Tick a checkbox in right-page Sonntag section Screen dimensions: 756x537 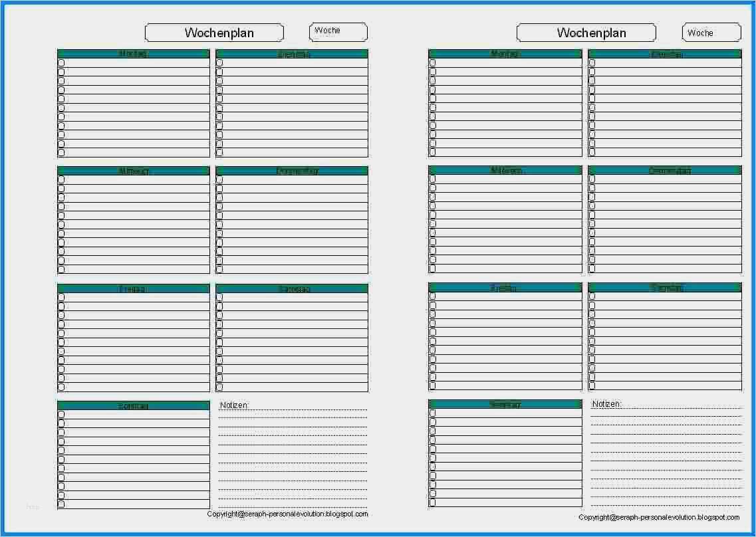point(432,413)
